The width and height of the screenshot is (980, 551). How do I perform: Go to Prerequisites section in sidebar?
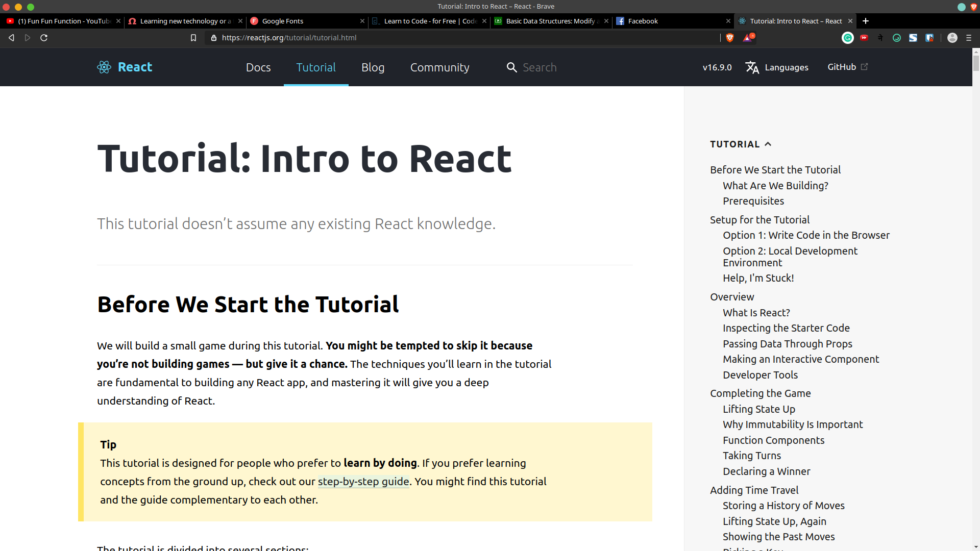[x=753, y=201]
